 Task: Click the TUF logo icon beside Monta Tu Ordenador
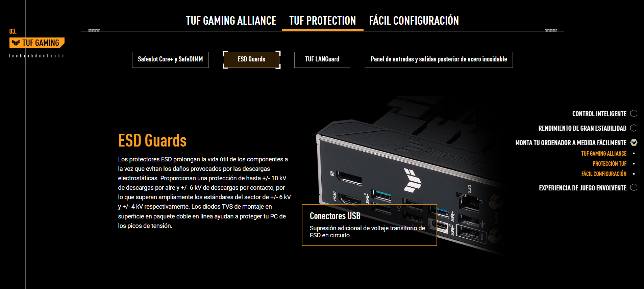pos(634,142)
